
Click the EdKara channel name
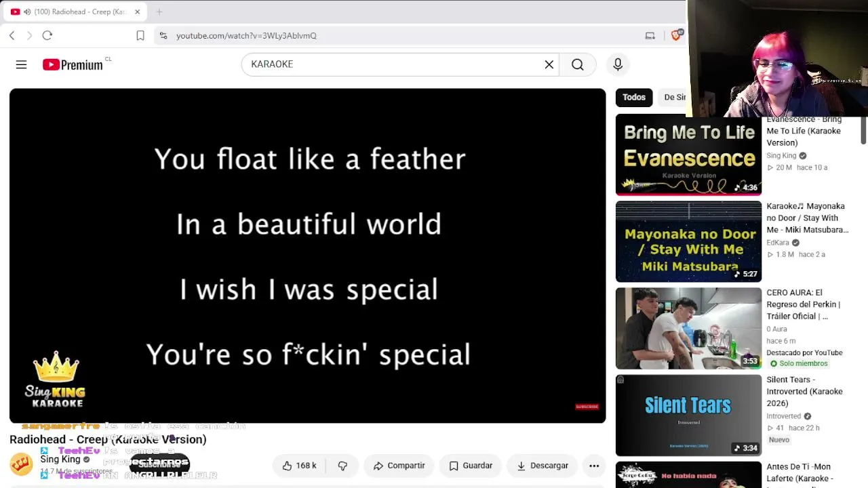coord(778,243)
